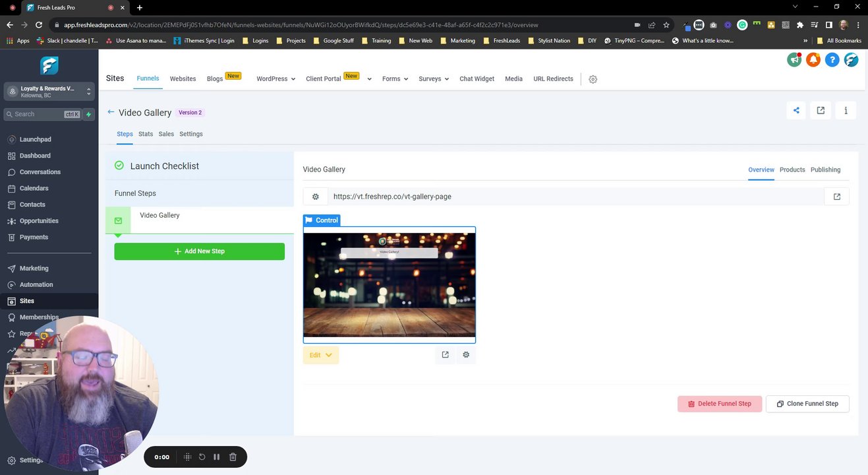Open Opportunities in the sidebar
The height and width of the screenshot is (475, 868).
click(x=39, y=221)
